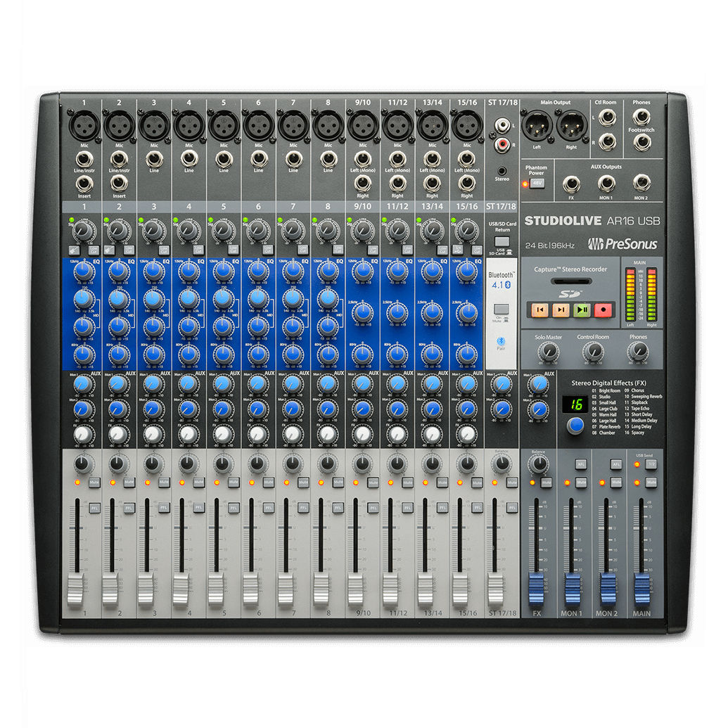
Task: Enable instrument input on channel 1
Action: click(75, 250)
